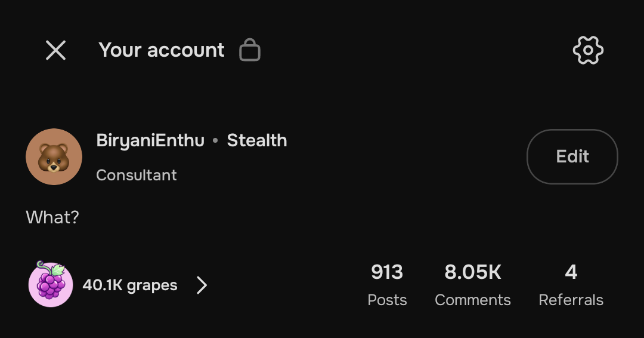Click the purple grapes icon
This screenshot has width=644, height=338.
point(51,284)
